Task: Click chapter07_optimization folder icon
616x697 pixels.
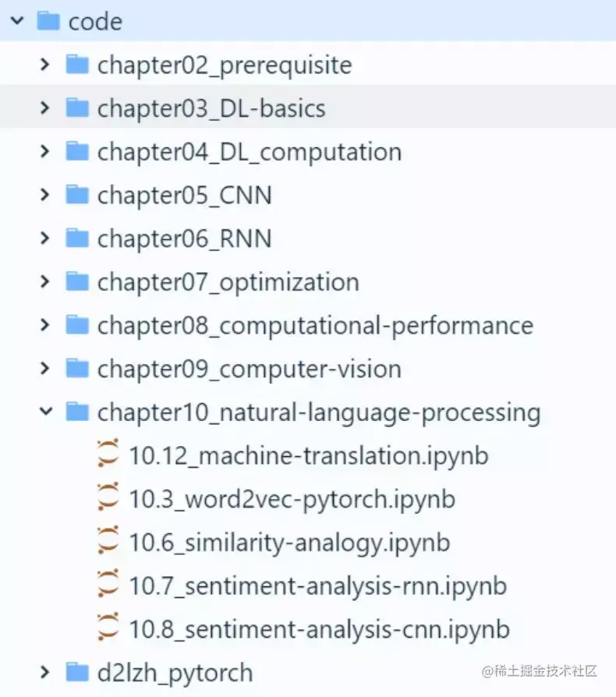Action: pyautogui.click(x=77, y=281)
